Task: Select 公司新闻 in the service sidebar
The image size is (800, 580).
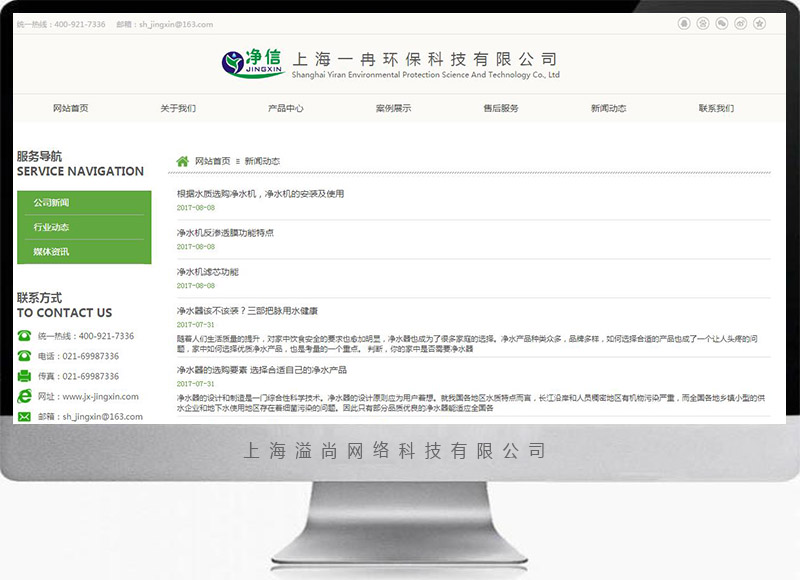Action: pyautogui.click(x=51, y=203)
